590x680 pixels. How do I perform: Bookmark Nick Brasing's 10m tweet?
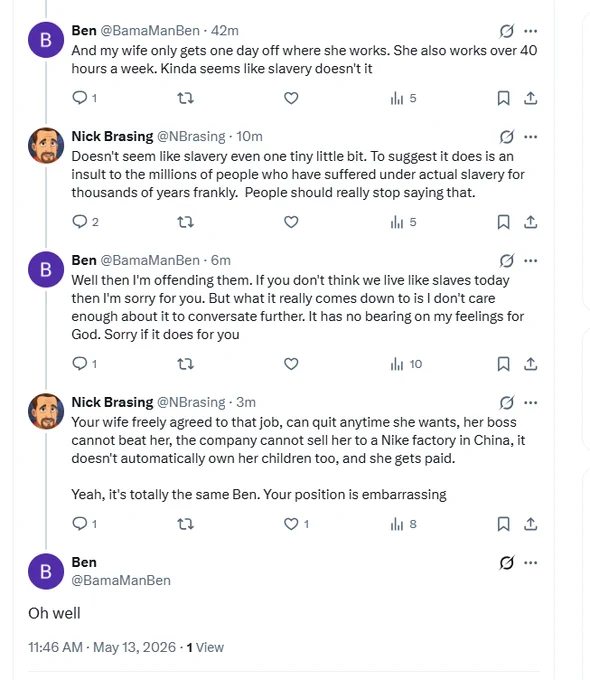[503, 222]
